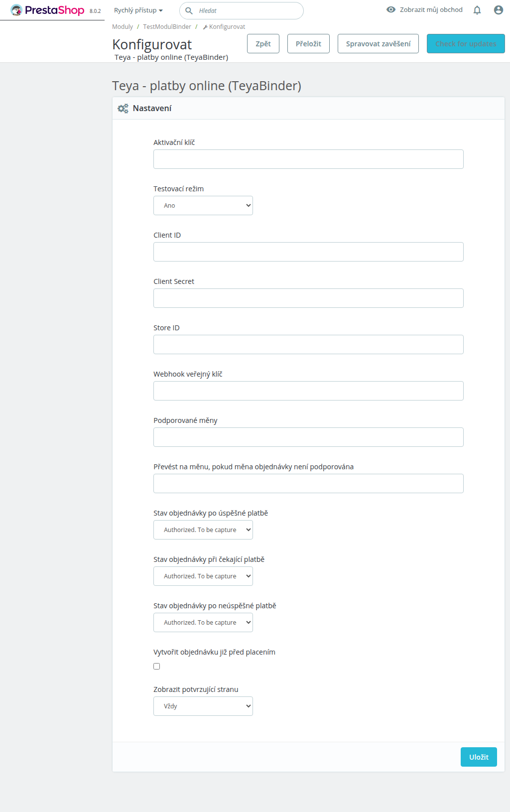Open the Rychlý přístup menu

[138, 10]
